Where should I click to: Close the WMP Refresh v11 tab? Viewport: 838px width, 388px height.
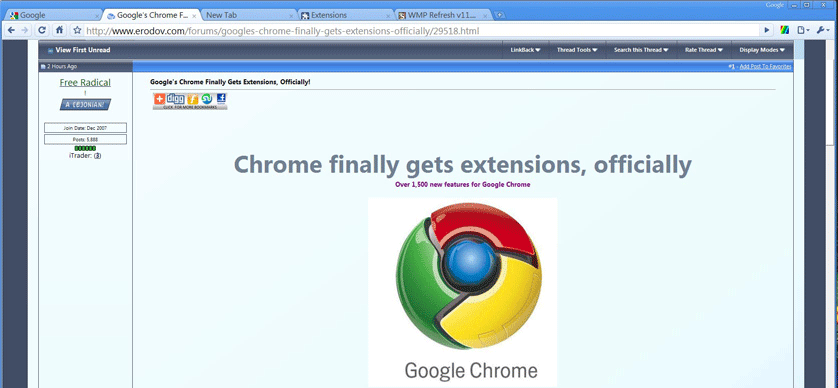tap(485, 16)
